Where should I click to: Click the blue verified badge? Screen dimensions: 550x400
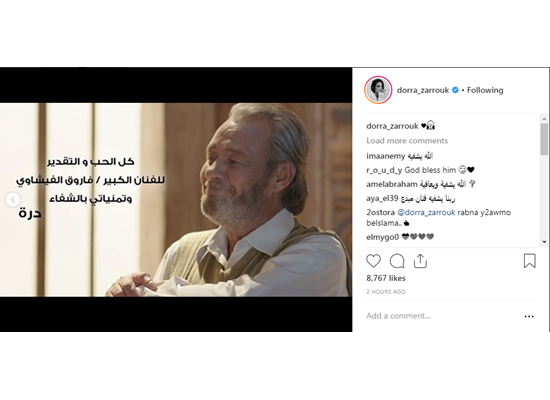click(455, 90)
